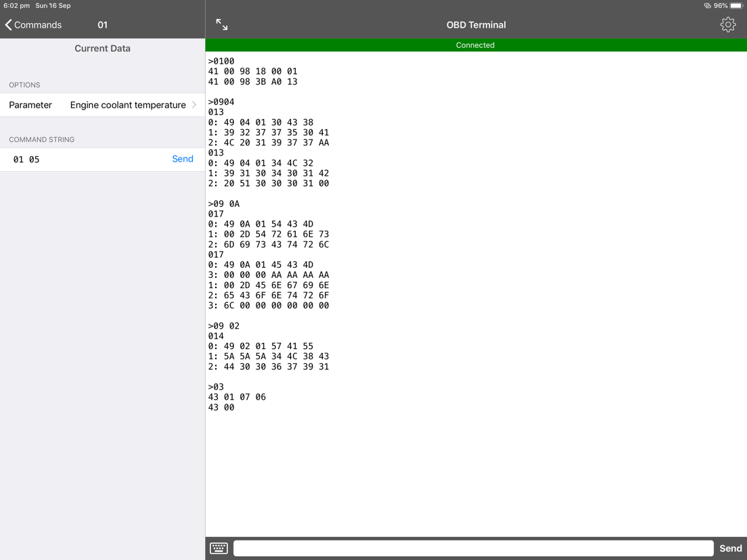
Task: Send command from bottom terminal bar
Action: click(x=730, y=549)
